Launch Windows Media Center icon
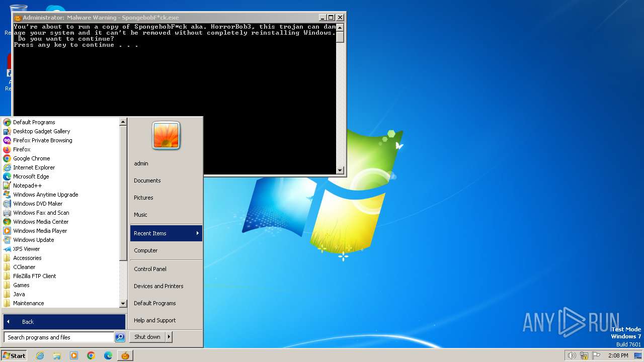The image size is (644, 362). click(7, 222)
